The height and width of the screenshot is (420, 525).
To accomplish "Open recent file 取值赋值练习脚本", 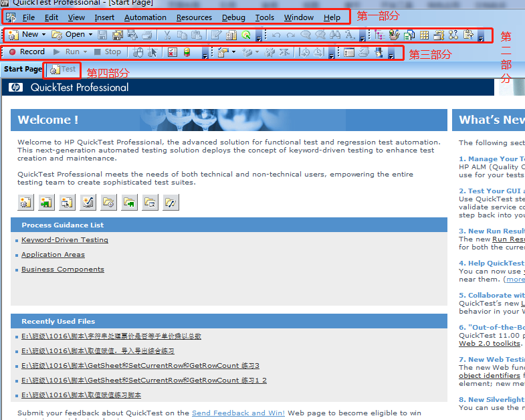I will click(x=81, y=395).
